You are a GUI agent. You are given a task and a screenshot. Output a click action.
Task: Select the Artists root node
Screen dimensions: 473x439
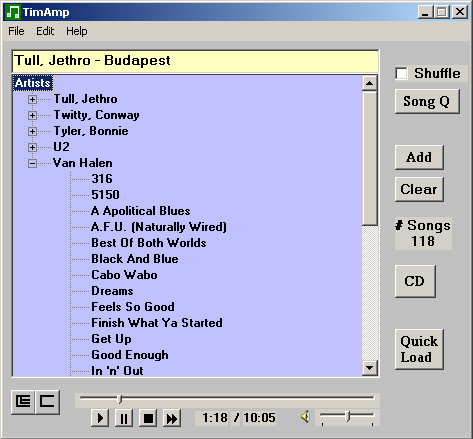(33, 83)
